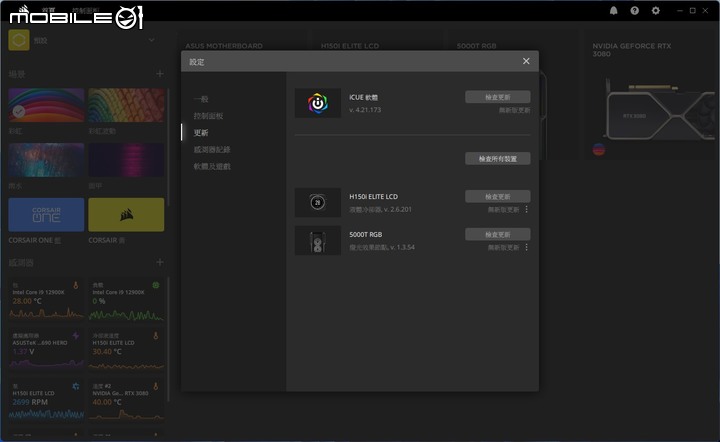The width and height of the screenshot is (720, 442).
Task: Select the CORSAIR yellow scene
Action: coord(126,215)
